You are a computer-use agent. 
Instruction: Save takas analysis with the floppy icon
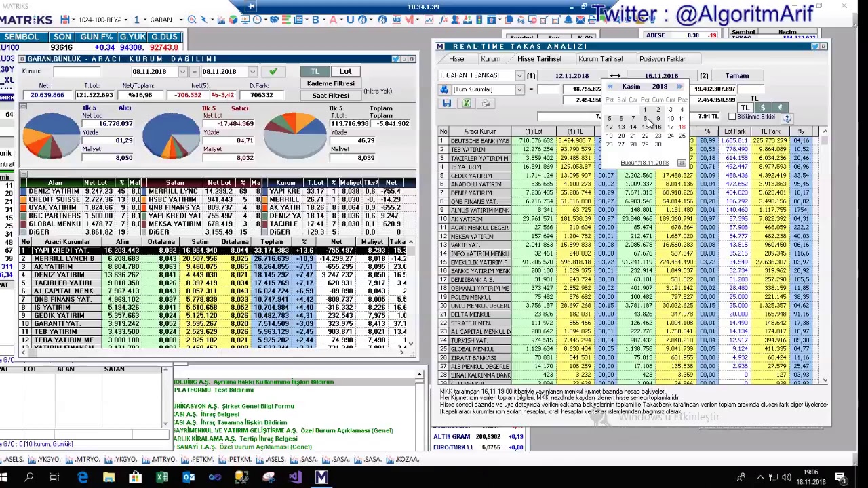coord(447,103)
